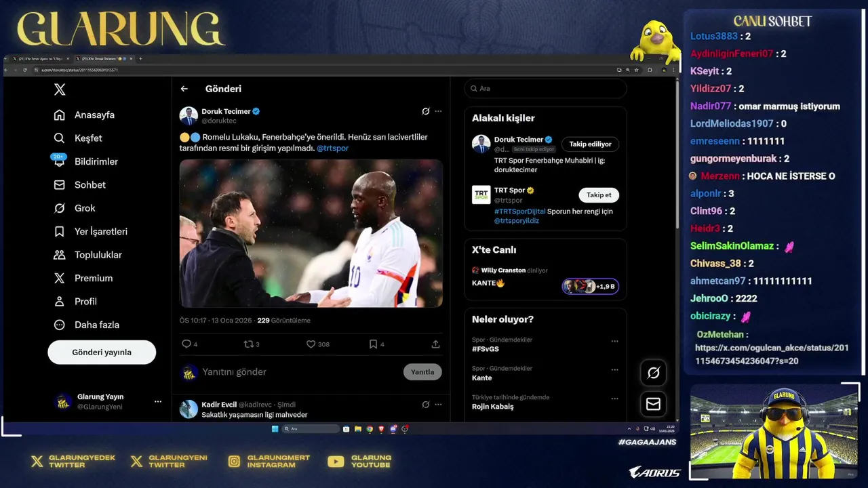This screenshot has height=488, width=868.
Task: Show hidden system tray icons
Action: 629,428
